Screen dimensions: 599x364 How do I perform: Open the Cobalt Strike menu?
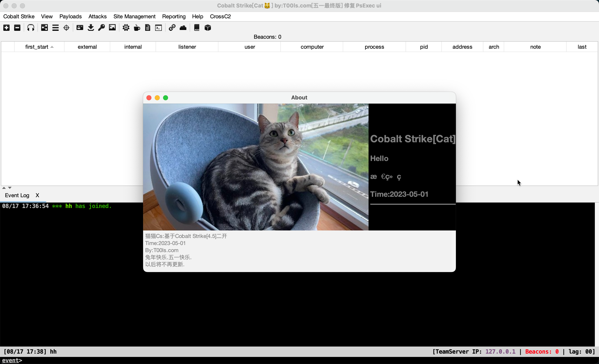click(19, 16)
